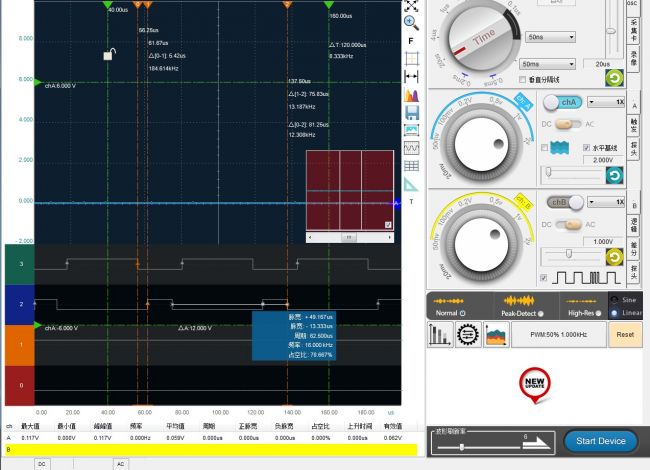Click the yellow circular reset icon for chB
Viewport: 650px width, 470px height.
pos(614,257)
